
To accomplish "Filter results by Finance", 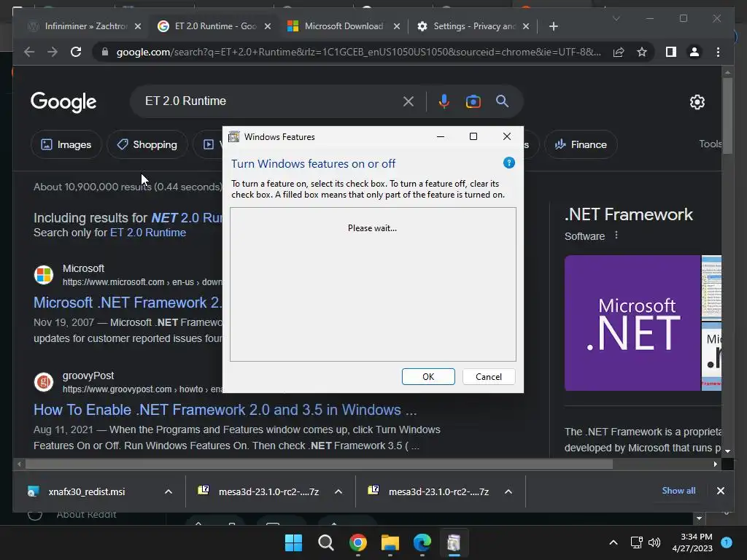I will pos(581,144).
